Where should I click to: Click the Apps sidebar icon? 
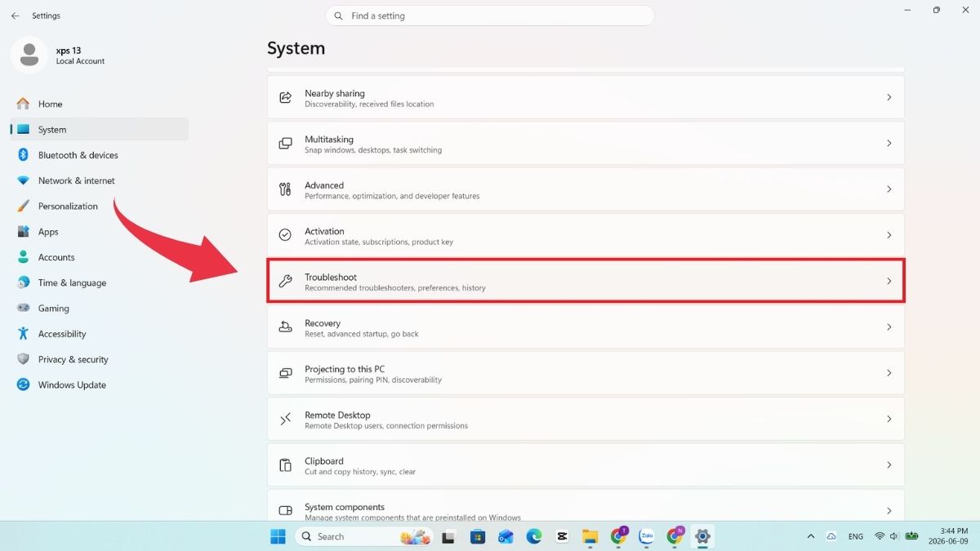23,232
